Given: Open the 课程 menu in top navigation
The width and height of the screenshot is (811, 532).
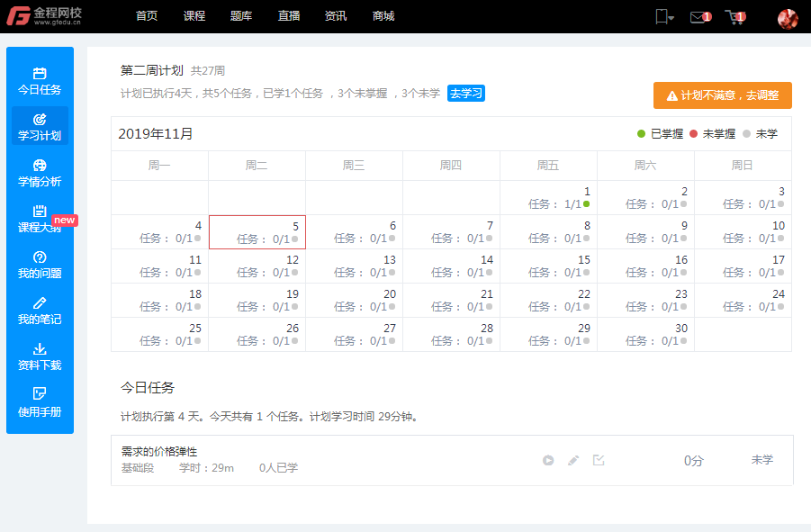Looking at the screenshot, I should pyautogui.click(x=194, y=16).
